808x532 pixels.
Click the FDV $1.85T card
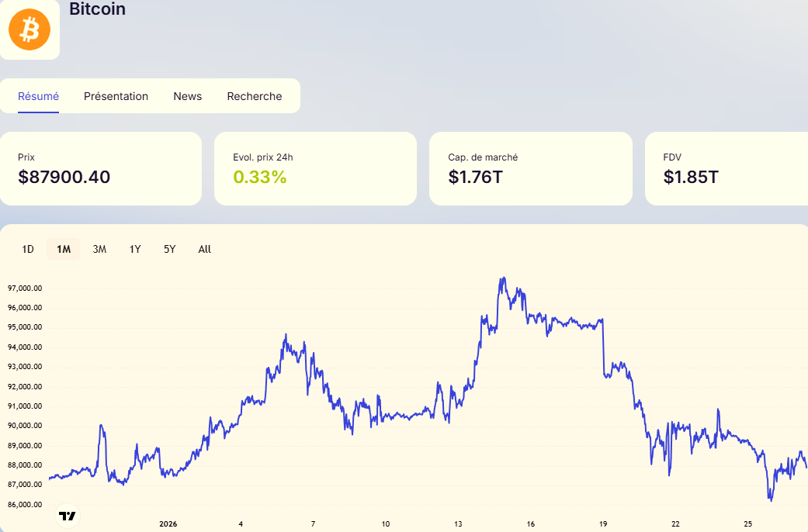tap(726, 168)
